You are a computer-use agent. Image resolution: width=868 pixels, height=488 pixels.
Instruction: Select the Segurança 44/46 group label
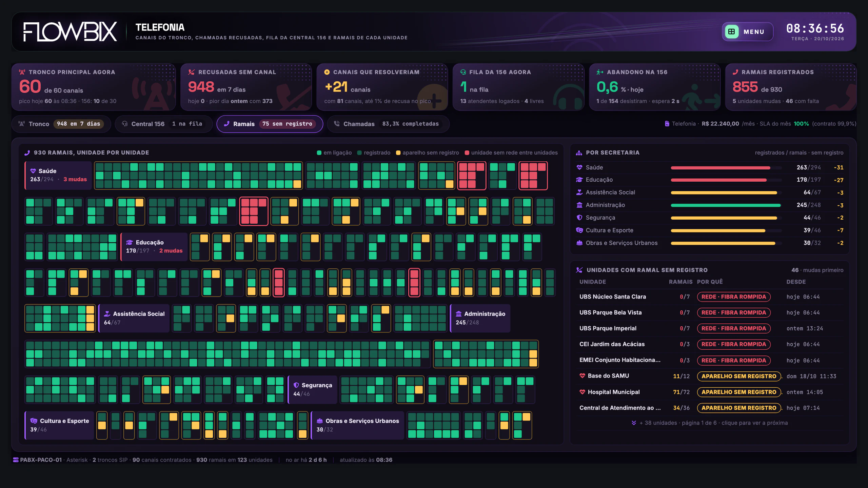tap(312, 390)
